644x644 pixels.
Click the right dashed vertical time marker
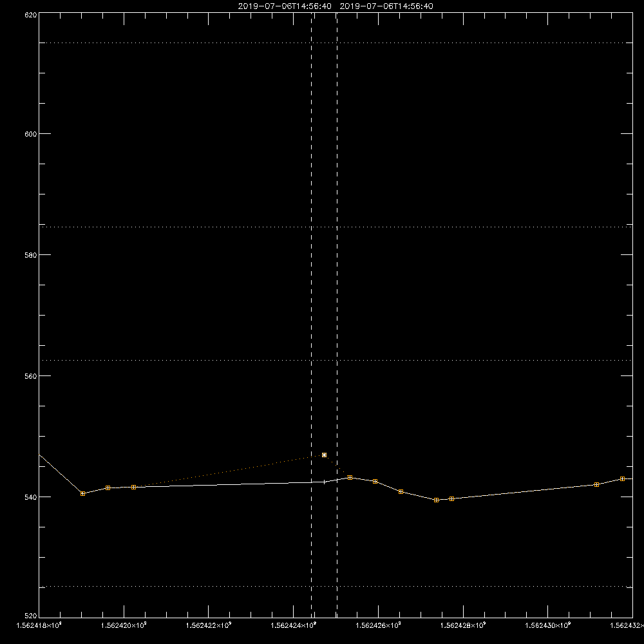tap(337, 315)
